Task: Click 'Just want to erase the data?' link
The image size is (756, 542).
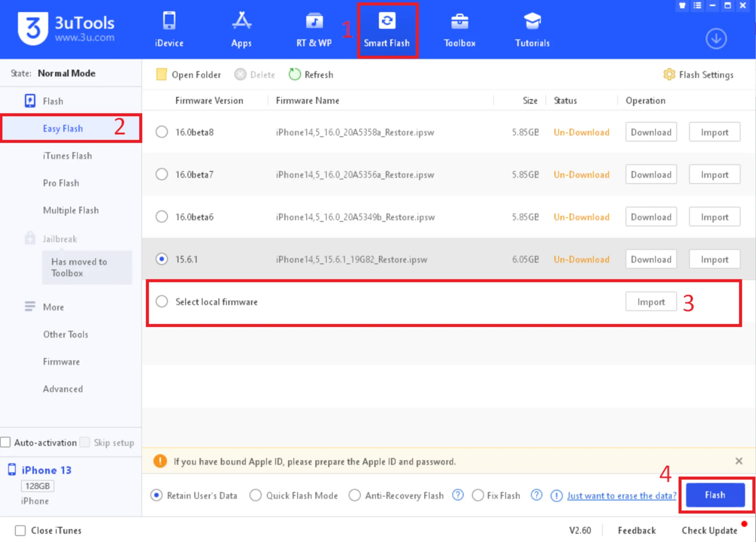Action: point(621,496)
